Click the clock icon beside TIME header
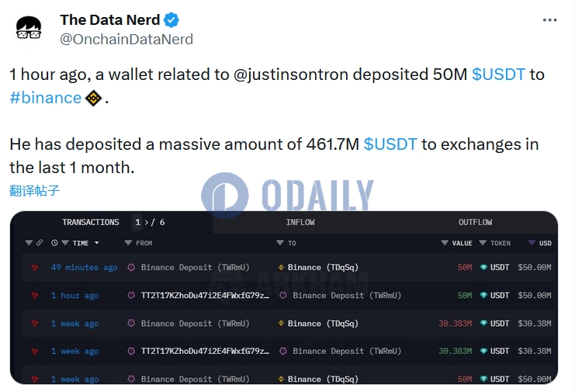Screen dimensions: 575x392 [54, 243]
